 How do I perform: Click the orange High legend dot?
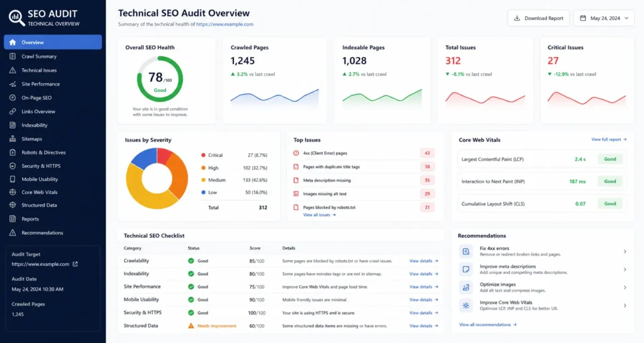click(x=203, y=168)
